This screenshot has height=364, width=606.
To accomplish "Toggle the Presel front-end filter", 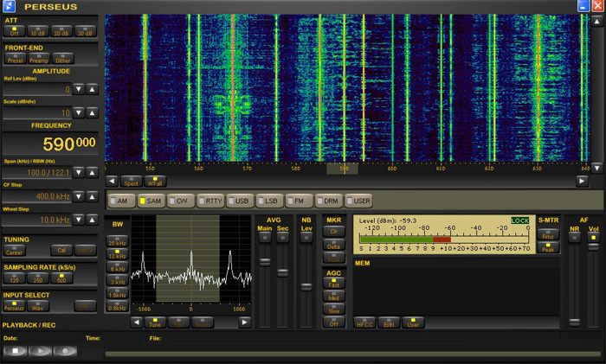I will [16, 59].
